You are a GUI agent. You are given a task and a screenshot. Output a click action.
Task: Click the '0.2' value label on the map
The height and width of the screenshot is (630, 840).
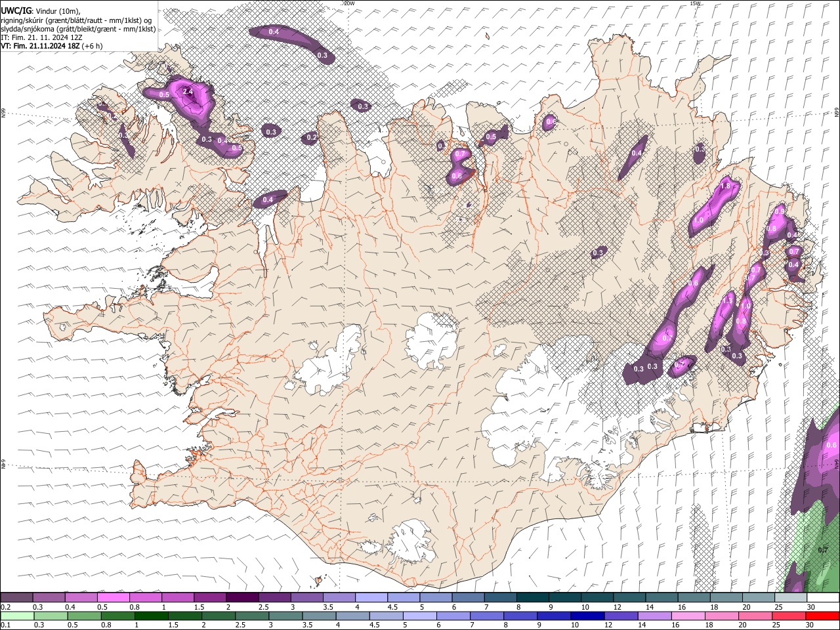(312, 137)
